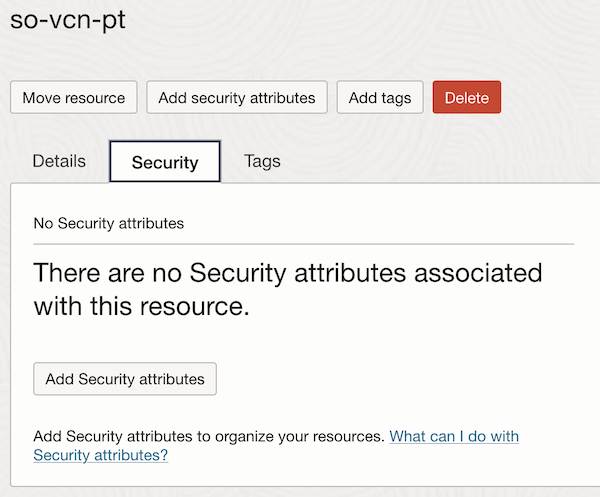Click the Move resource button
The image size is (600, 497).
coord(73,98)
